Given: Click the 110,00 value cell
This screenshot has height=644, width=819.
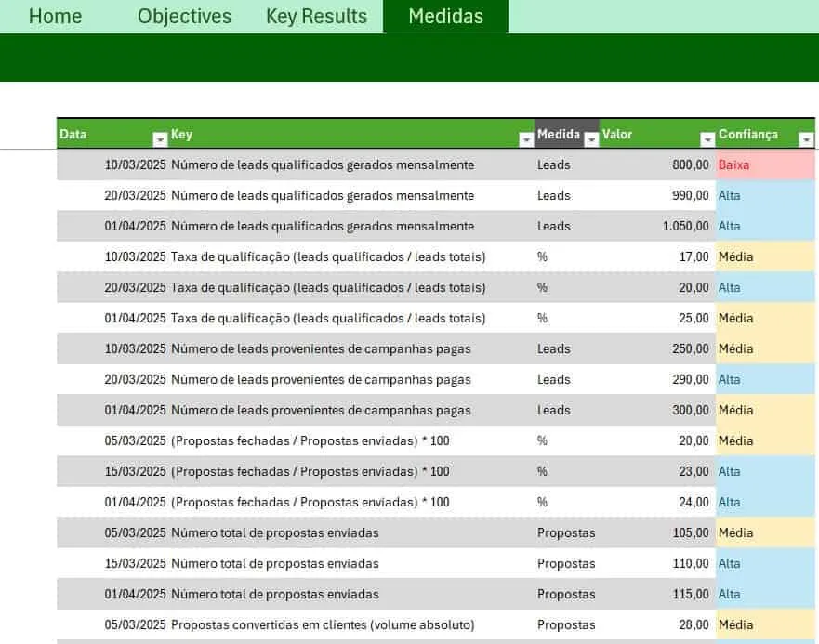Looking at the screenshot, I should coord(657,563).
